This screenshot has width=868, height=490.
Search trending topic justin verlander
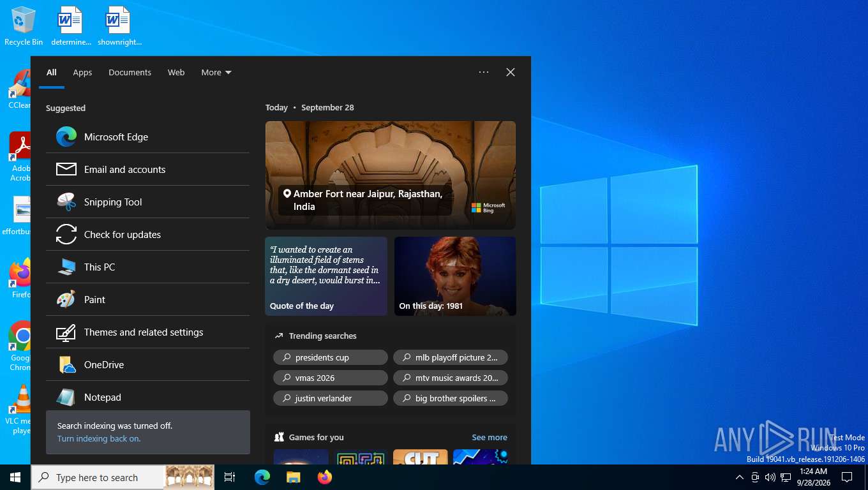331,398
